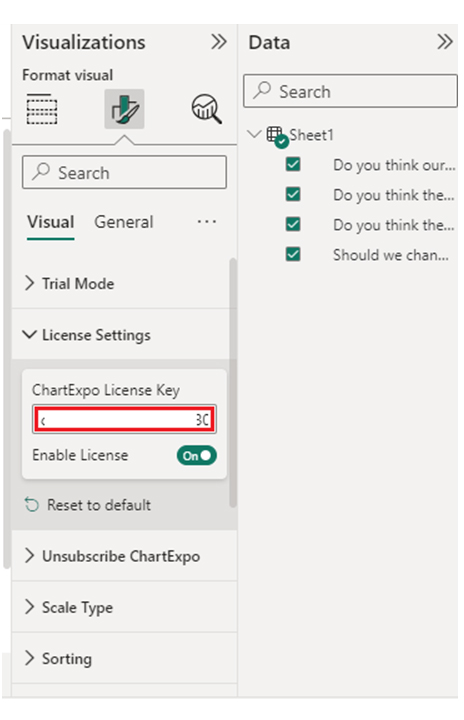The height and width of the screenshot is (720, 464).
Task: Click the Search box in Visualizations pane
Action: point(124,172)
